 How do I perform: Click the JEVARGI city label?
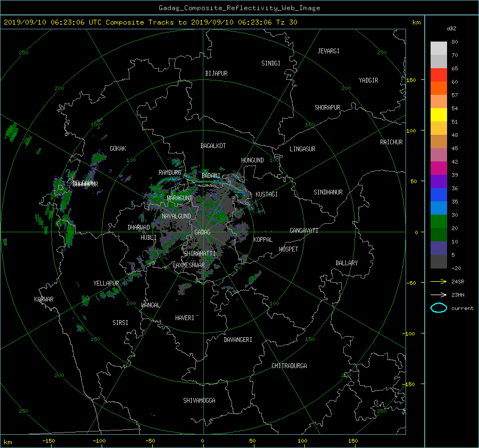pos(328,51)
